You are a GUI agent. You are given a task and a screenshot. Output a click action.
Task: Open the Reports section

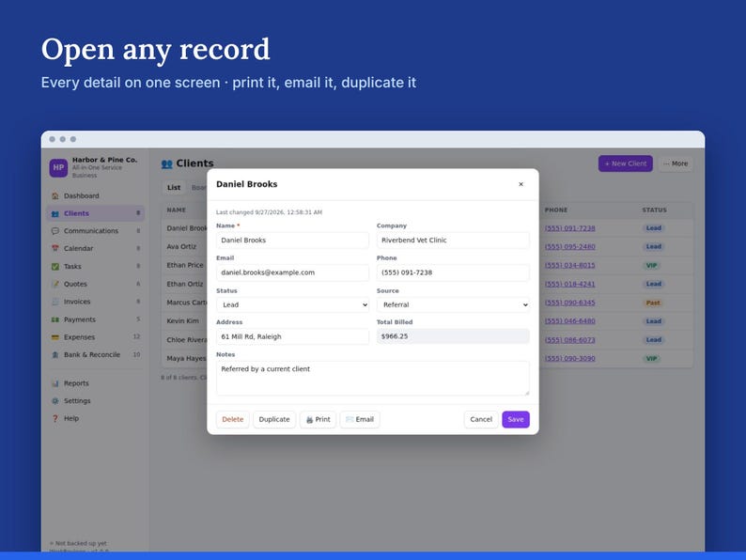click(x=76, y=383)
